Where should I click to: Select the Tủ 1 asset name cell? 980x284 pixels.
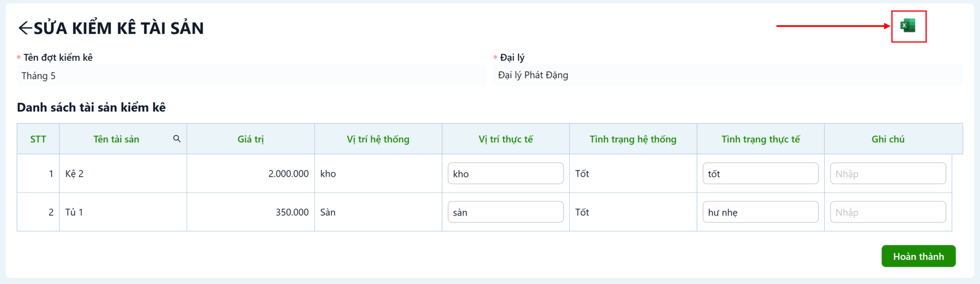coord(123,212)
